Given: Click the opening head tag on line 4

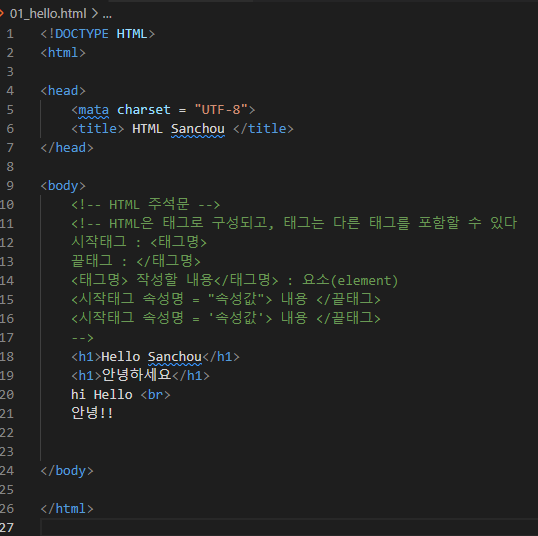Looking at the screenshot, I should (x=63, y=91).
